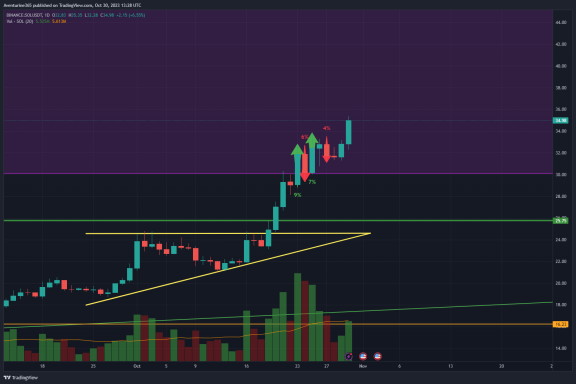Click the green 9% annotation label

pos(298,195)
